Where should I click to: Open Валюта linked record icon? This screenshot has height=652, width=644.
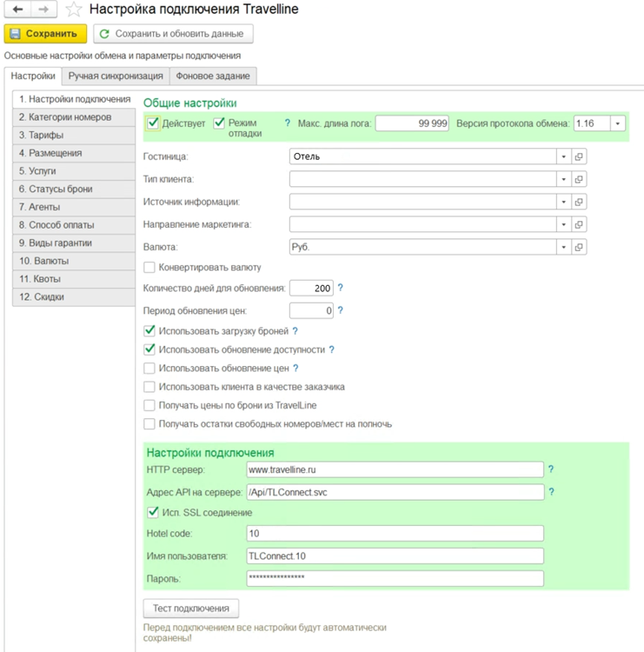[579, 247]
